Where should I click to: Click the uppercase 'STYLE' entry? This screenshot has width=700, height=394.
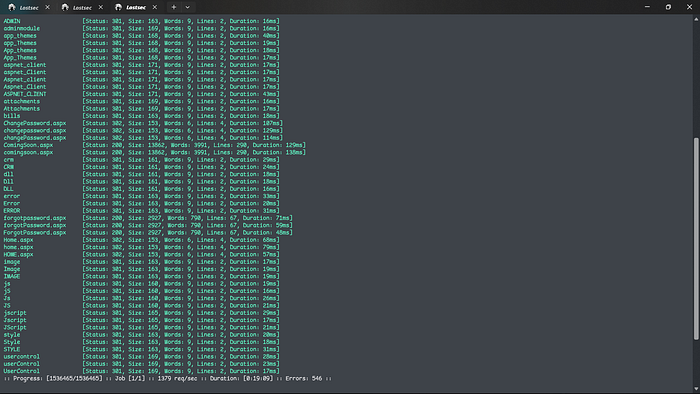coord(12,349)
